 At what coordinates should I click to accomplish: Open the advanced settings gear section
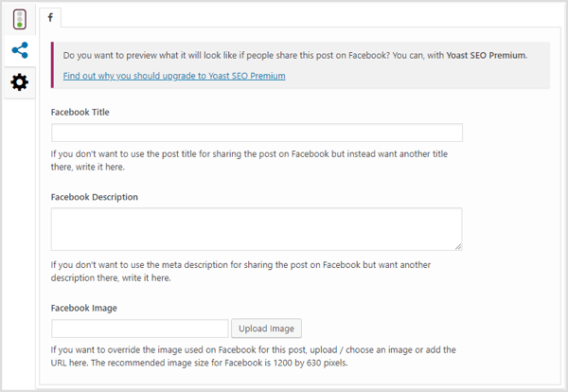pos(20,82)
